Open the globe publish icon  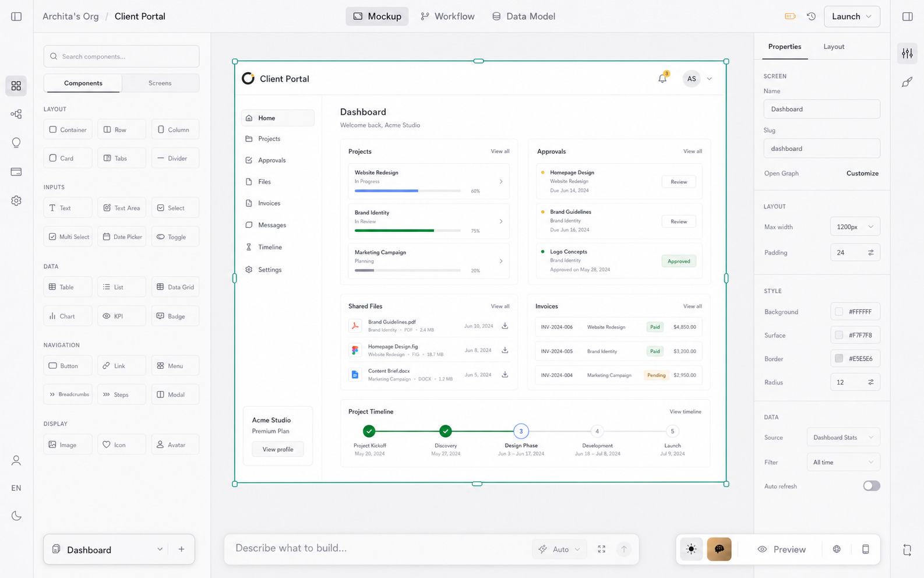(837, 549)
